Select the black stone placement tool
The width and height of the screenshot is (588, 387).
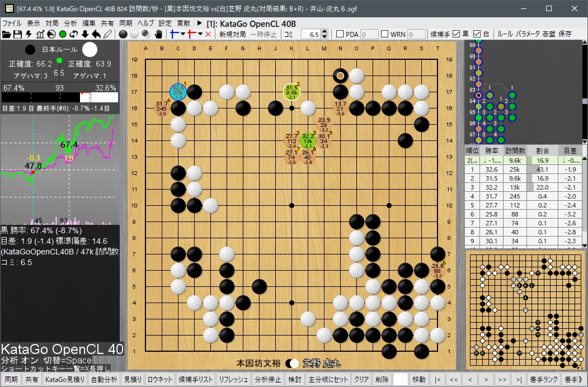tap(123, 34)
